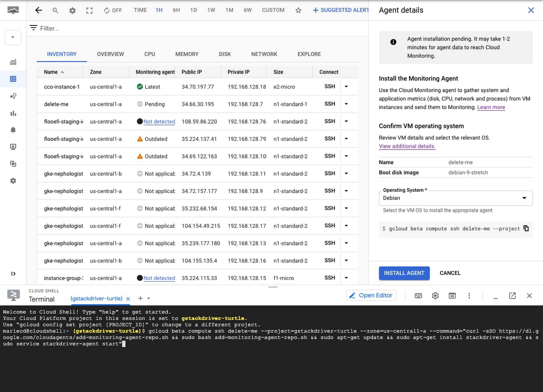
Task: Open SSH options dropdown for delete-me row
Action: (346, 104)
